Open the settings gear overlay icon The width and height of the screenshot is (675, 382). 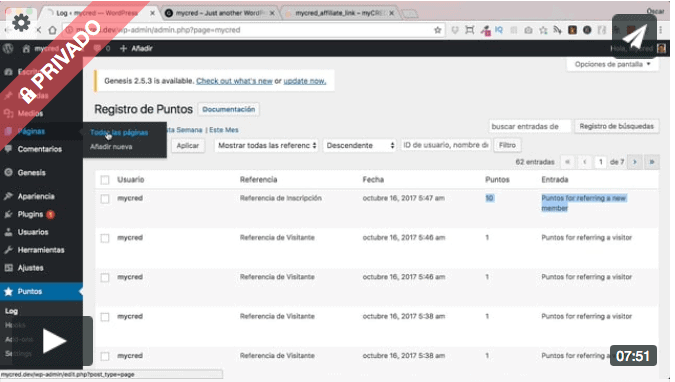click(x=21, y=22)
